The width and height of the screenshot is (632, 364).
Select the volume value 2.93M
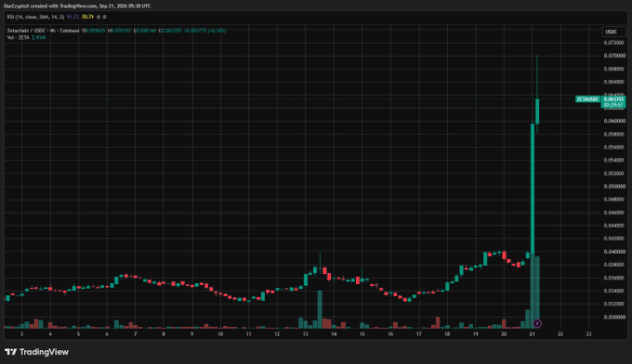(x=39, y=37)
